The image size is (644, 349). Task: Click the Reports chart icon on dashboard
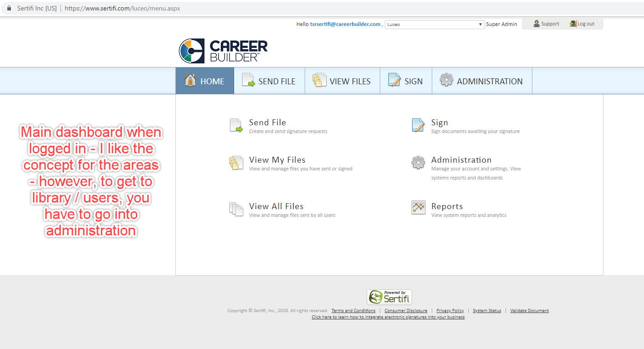coord(418,208)
